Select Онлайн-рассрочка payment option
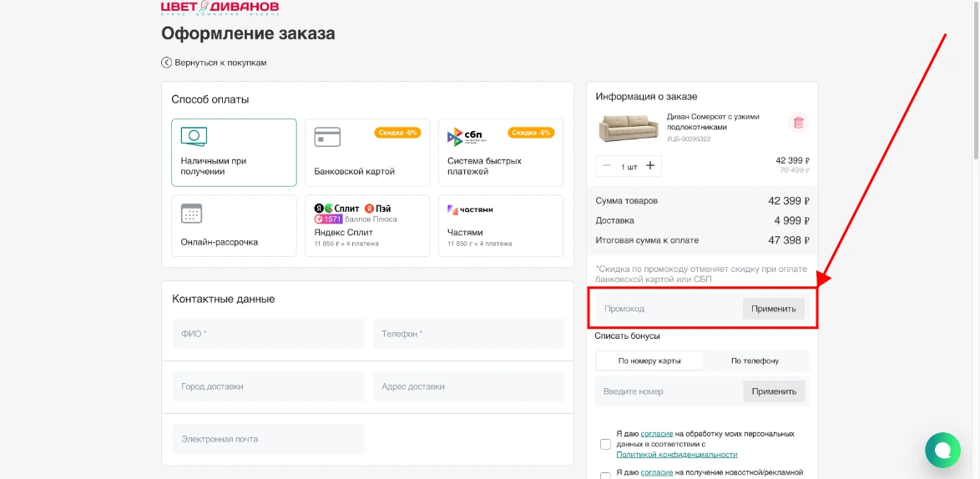This screenshot has height=479, width=980. [x=234, y=225]
